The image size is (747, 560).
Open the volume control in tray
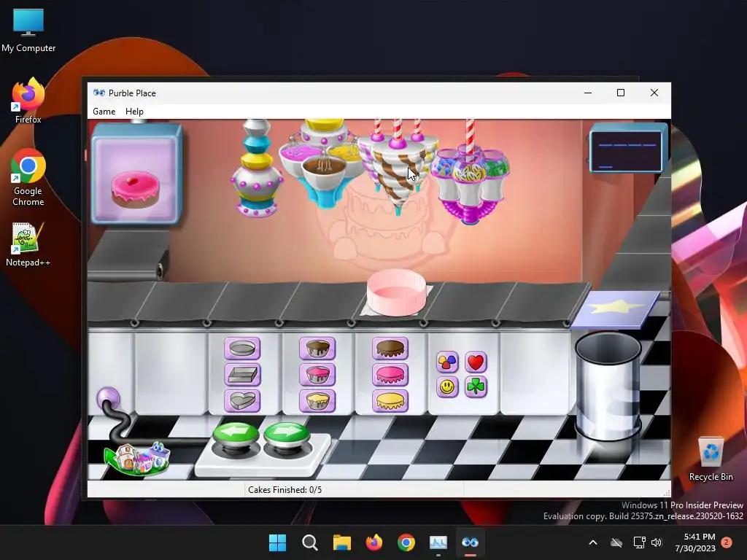(x=657, y=542)
